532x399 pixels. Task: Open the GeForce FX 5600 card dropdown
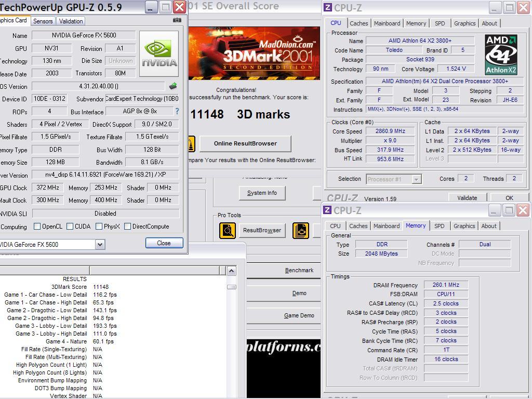[100, 244]
